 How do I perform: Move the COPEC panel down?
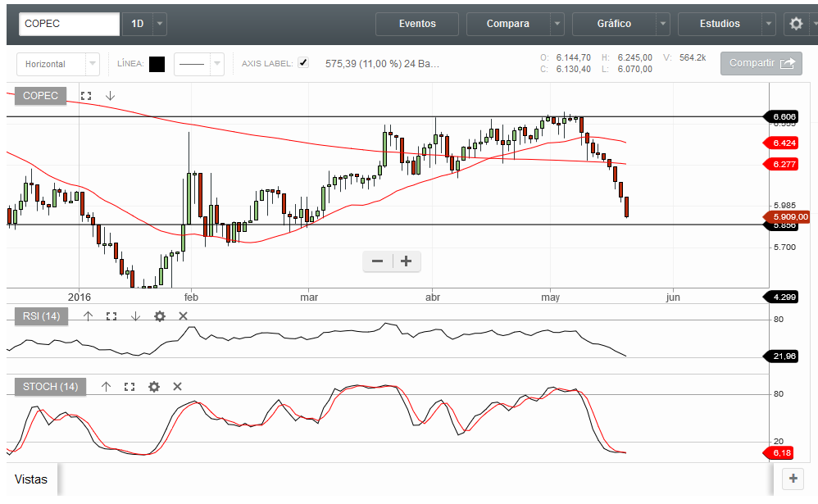(111, 96)
